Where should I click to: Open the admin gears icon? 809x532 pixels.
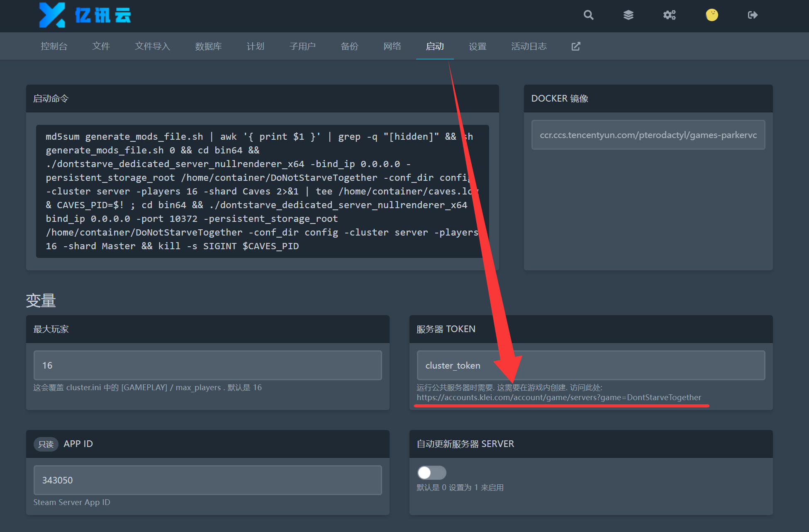[x=669, y=15]
